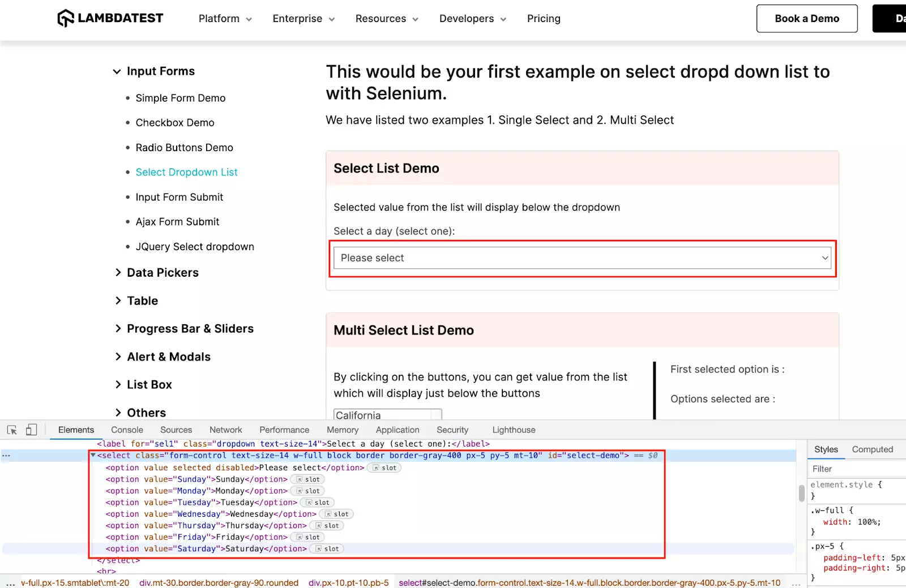
Task: Select the inspect element tool in DevTools
Action: point(11,430)
